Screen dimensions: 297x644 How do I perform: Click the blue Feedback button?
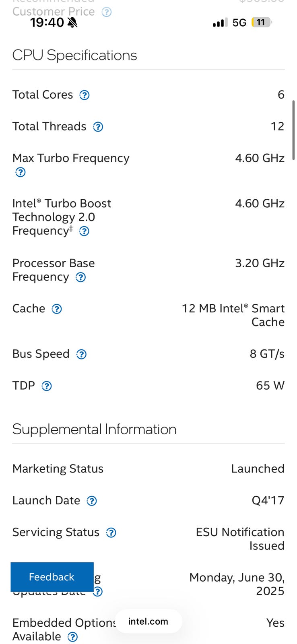pyautogui.click(x=52, y=577)
